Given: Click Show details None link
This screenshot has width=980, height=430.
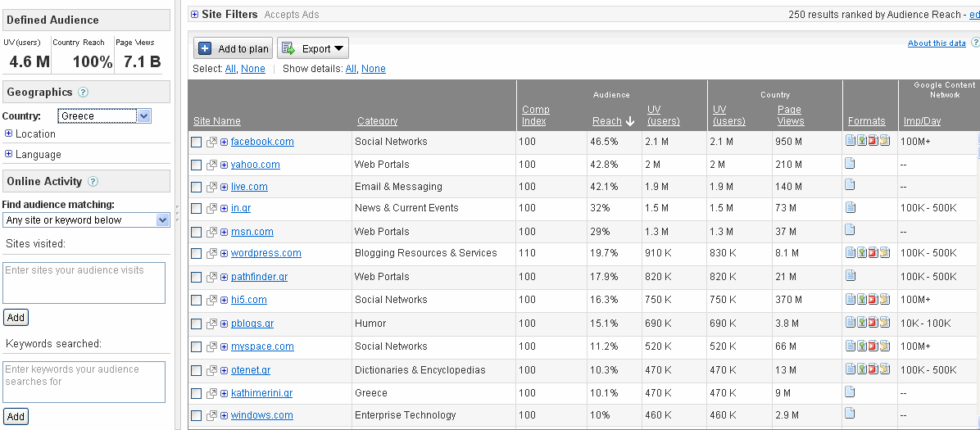Looking at the screenshot, I should (373, 69).
